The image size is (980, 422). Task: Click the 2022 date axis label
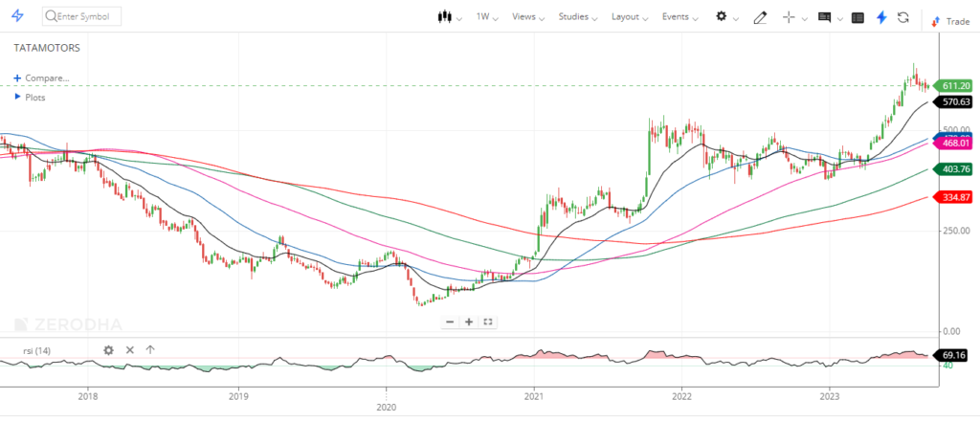tap(681, 396)
